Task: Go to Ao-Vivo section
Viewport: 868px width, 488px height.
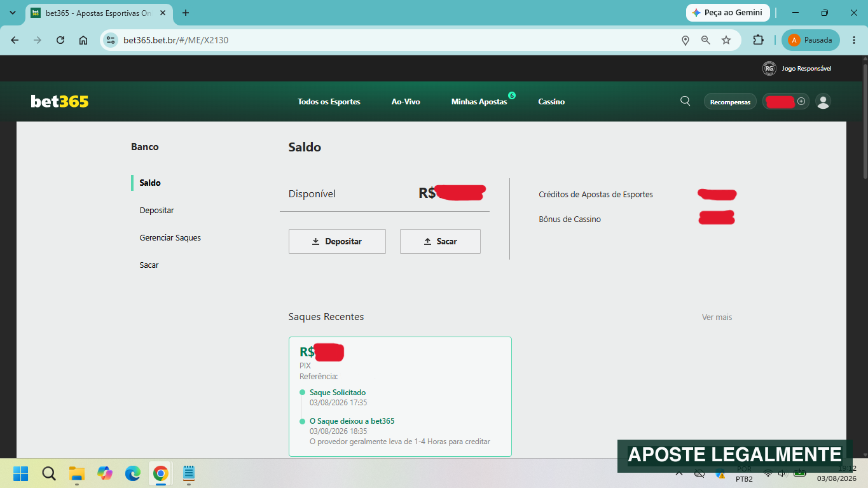Action: (x=406, y=102)
